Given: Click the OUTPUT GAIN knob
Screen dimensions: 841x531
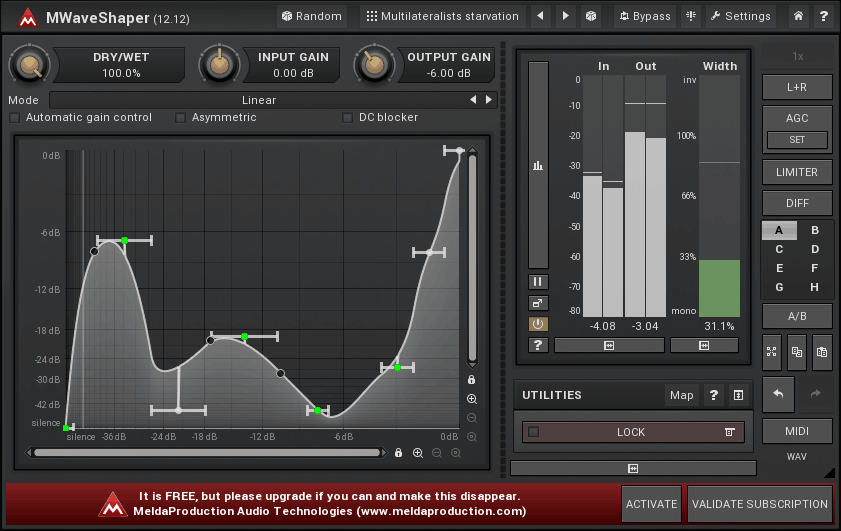Looking at the screenshot, I should pyautogui.click(x=374, y=65).
